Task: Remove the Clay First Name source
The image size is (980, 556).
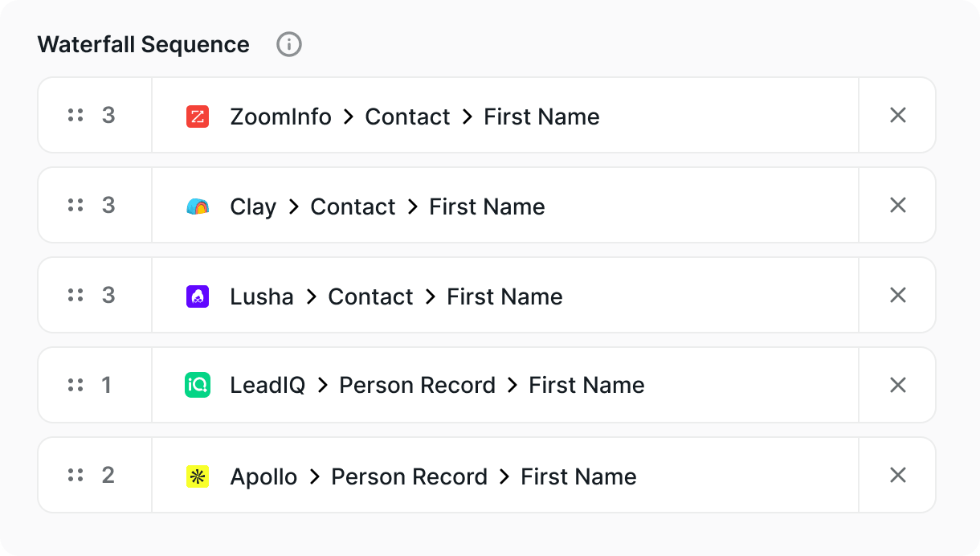Action: pyautogui.click(x=898, y=206)
